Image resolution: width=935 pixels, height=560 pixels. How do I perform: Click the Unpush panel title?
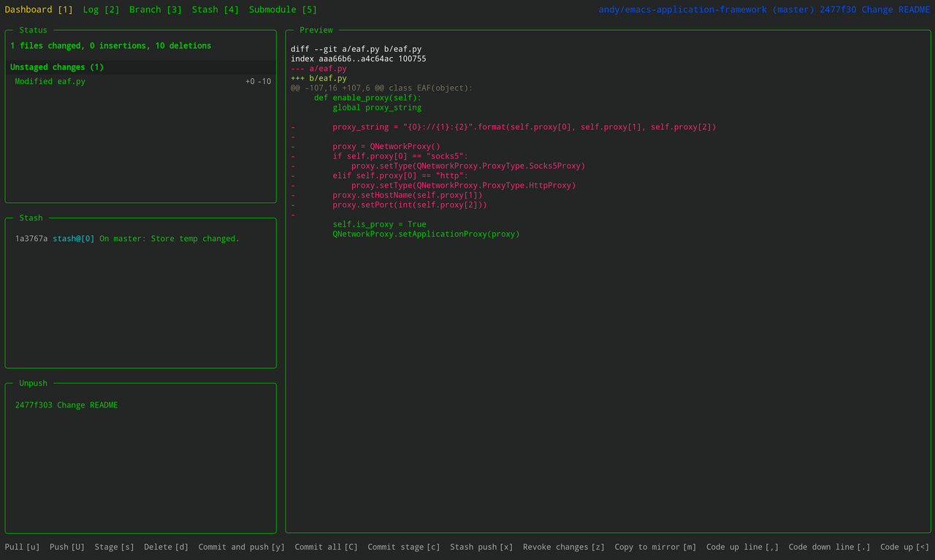coord(33,383)
